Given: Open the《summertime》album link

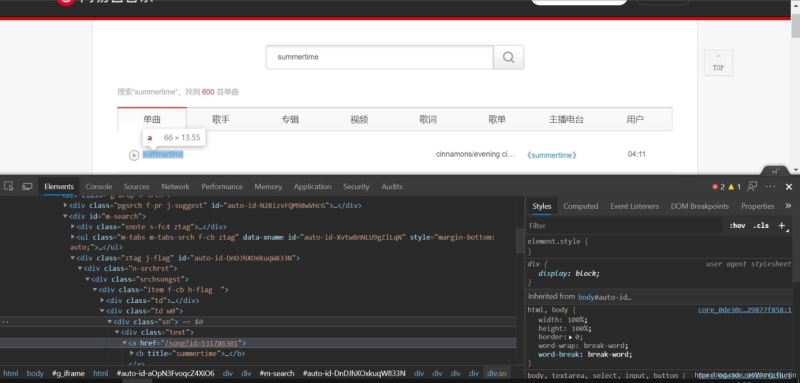Looking at the screenshot, I should coord(552,155).
